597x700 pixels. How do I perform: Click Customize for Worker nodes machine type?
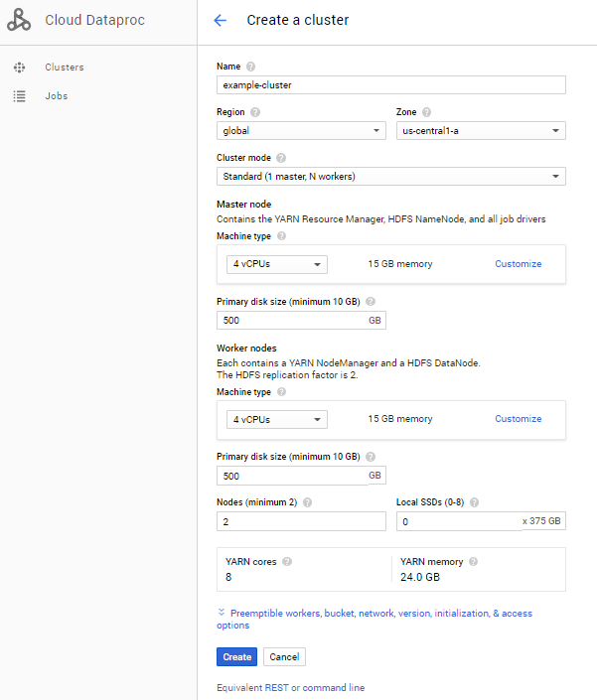(518, 419)
